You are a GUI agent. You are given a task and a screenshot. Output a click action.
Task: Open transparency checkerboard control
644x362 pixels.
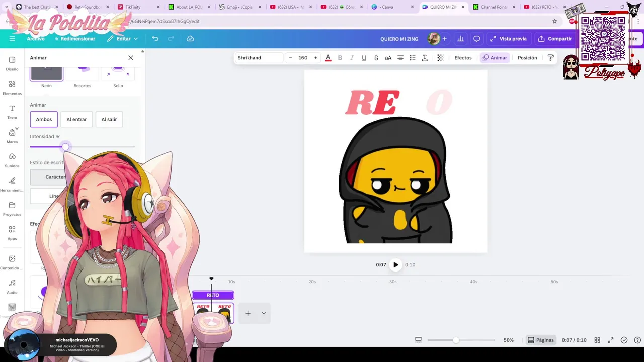(440, 58)
